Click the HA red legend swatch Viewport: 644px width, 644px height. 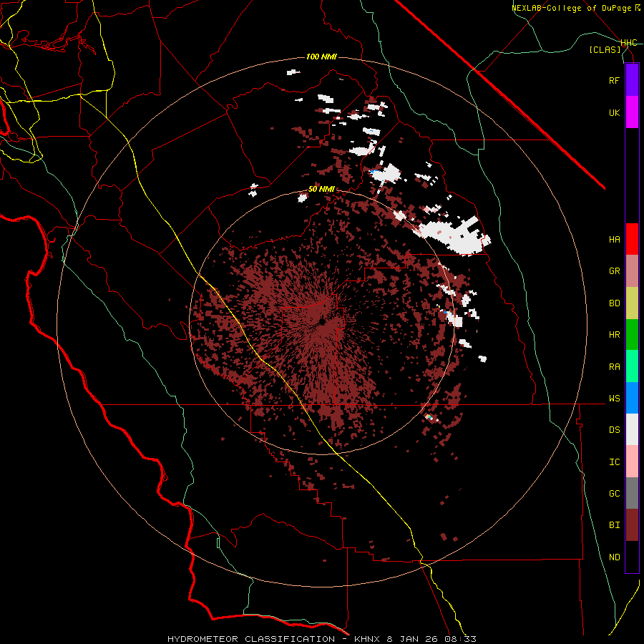pos(632,239)
